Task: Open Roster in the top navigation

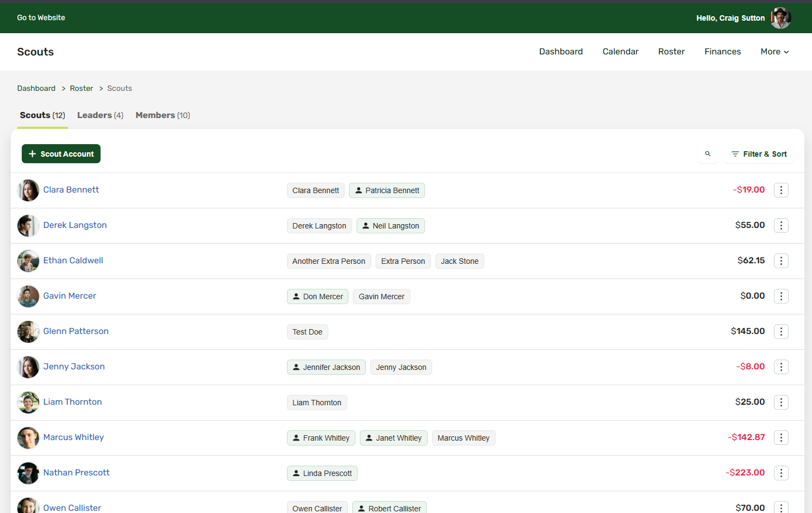Action: [671, 52]
